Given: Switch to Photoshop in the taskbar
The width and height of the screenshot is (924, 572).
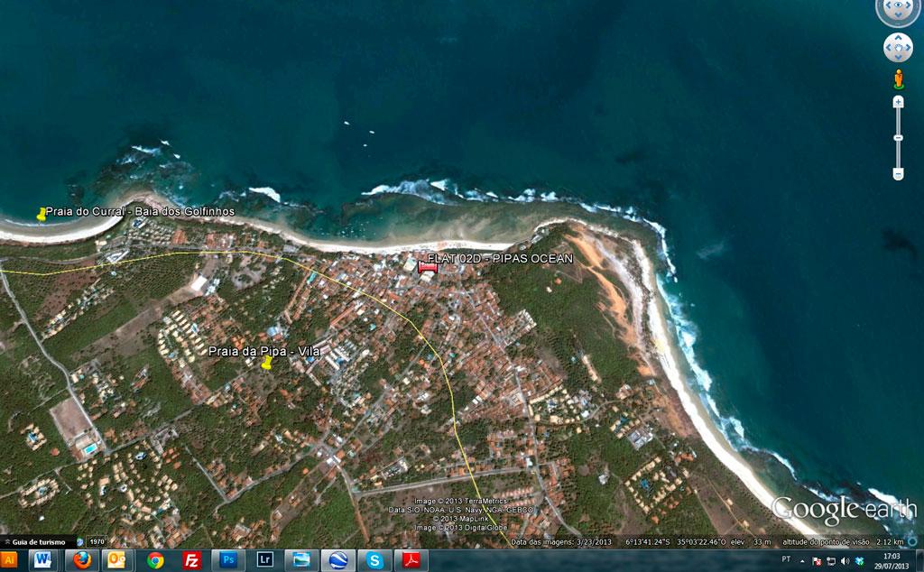Looking at the screenshot, I should (228, 559).
